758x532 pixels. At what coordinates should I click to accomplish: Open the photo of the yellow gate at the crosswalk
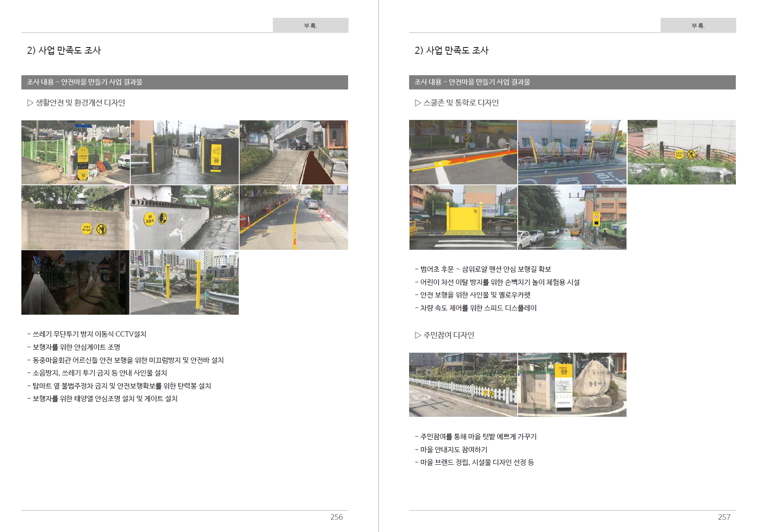(463, 217)
